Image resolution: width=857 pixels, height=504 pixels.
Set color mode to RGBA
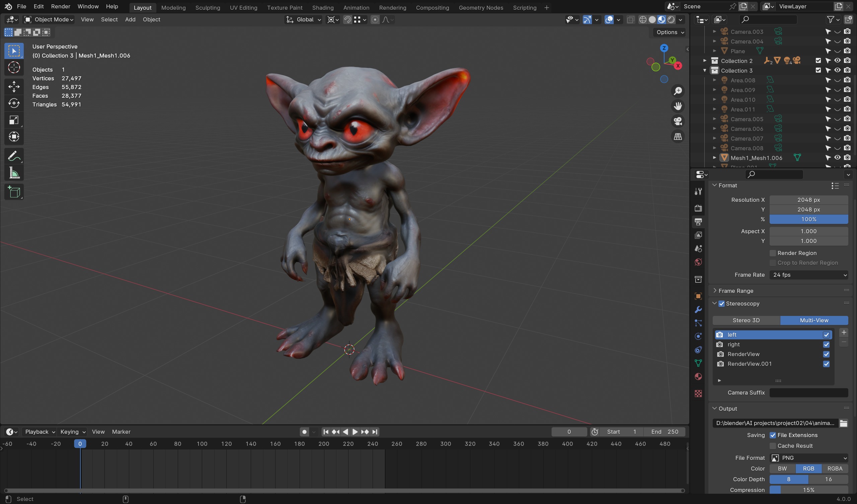pos(835,469)
